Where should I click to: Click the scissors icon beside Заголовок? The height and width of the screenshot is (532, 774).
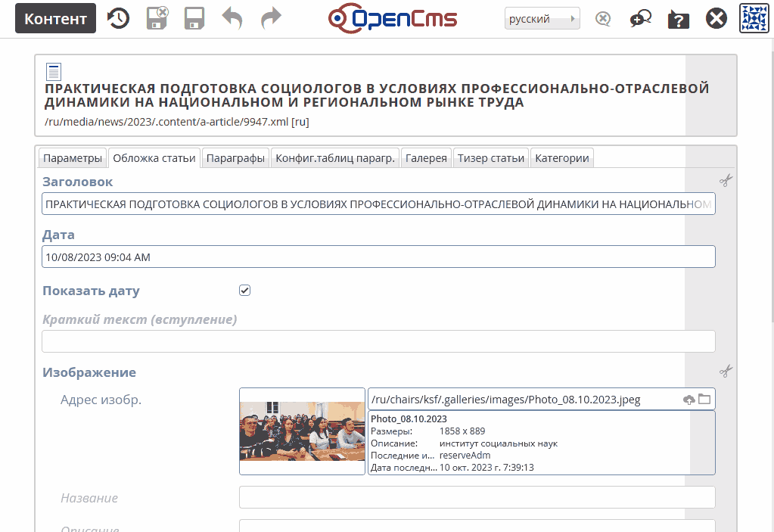[726, 180]
